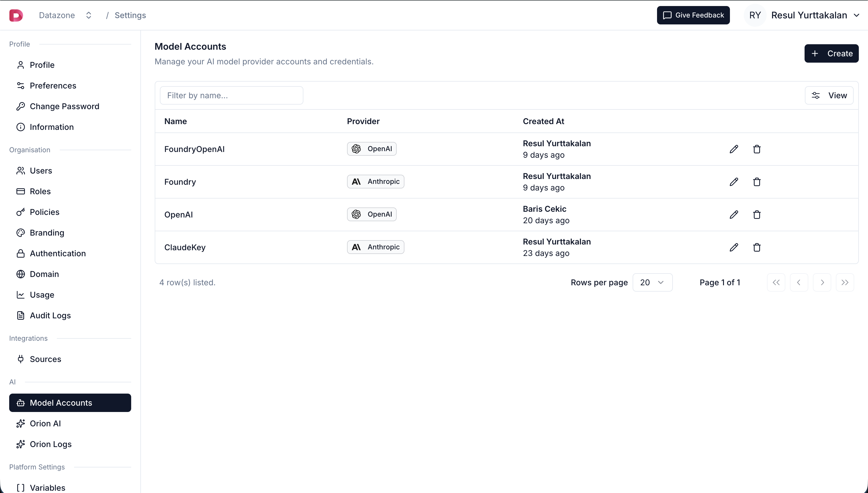Click the filter by name field
868x493 pixels.
point(231,95)
